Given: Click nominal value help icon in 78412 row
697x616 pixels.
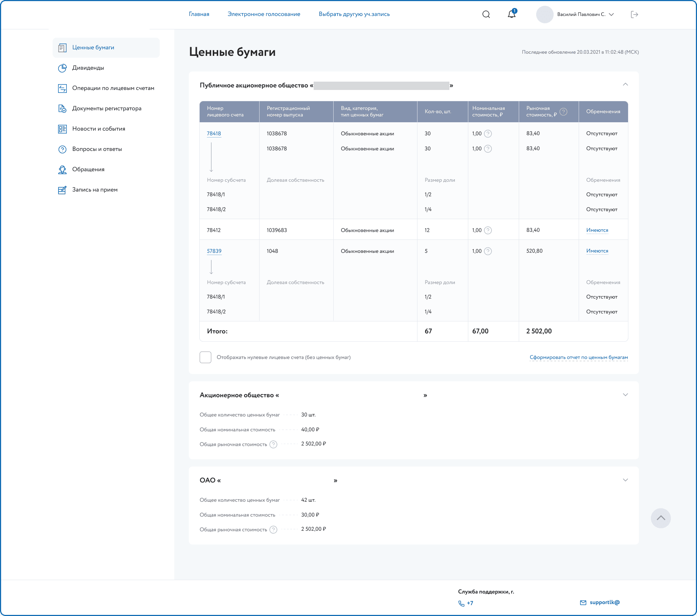Looking at the screenshot, I should tap(488, 230).
